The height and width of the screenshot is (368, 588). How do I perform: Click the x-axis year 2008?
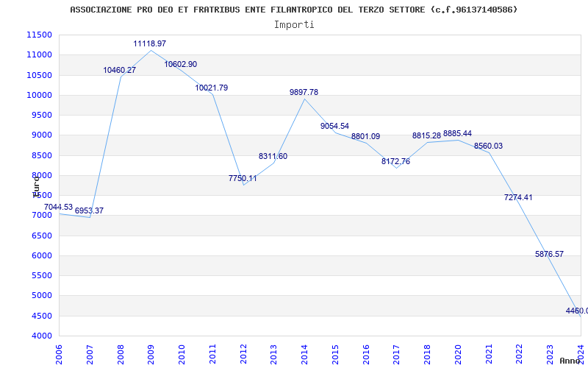pos(121,354)
